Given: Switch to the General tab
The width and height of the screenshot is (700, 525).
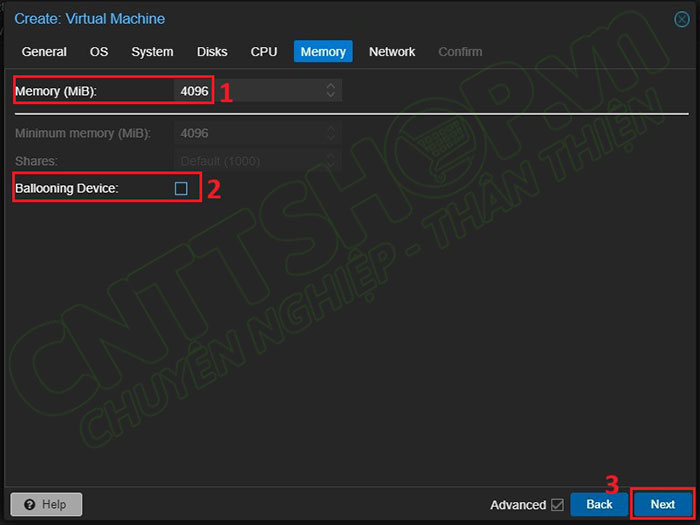Looking at the screenshot, I should click(x=44, y=52).
